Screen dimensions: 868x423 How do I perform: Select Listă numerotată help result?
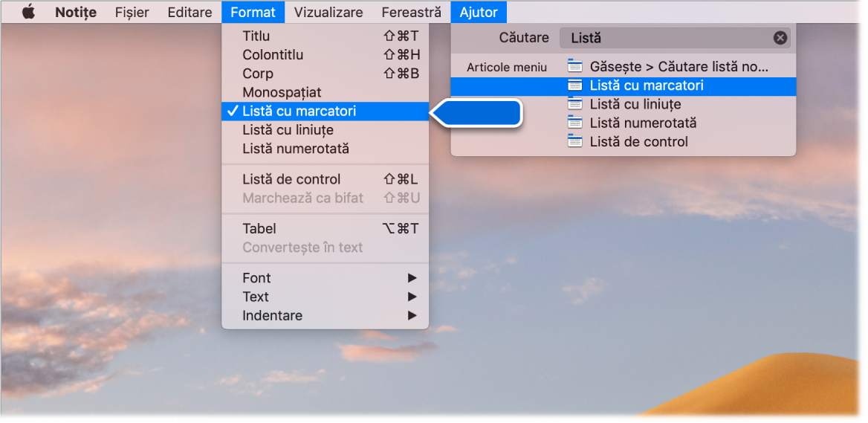coord(624,123)
